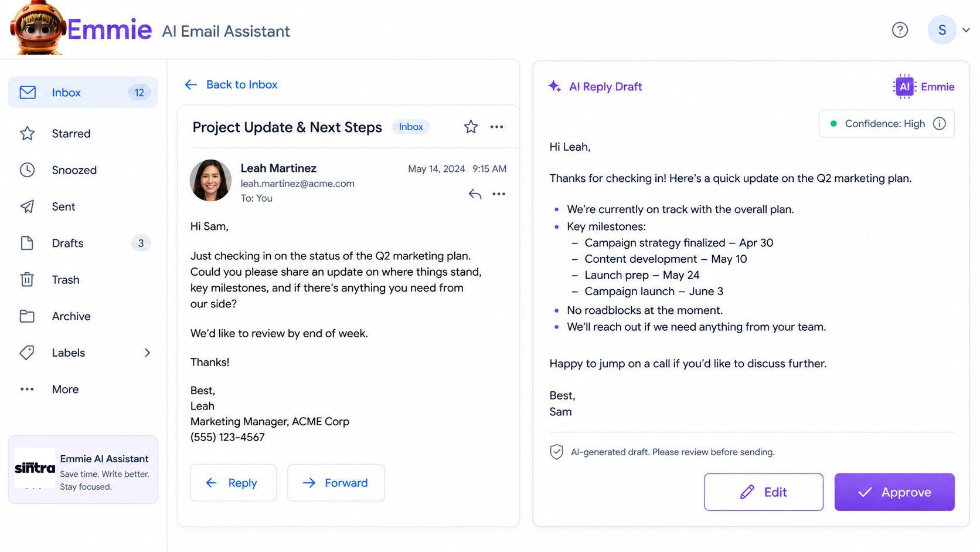
Task: Open the Inbox folder
Action: click(83, 92)
